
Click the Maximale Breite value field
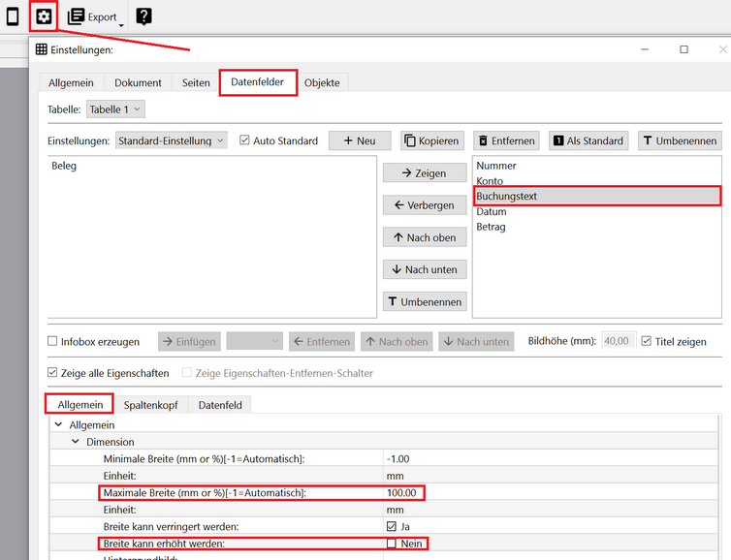(x=405, y=493)
